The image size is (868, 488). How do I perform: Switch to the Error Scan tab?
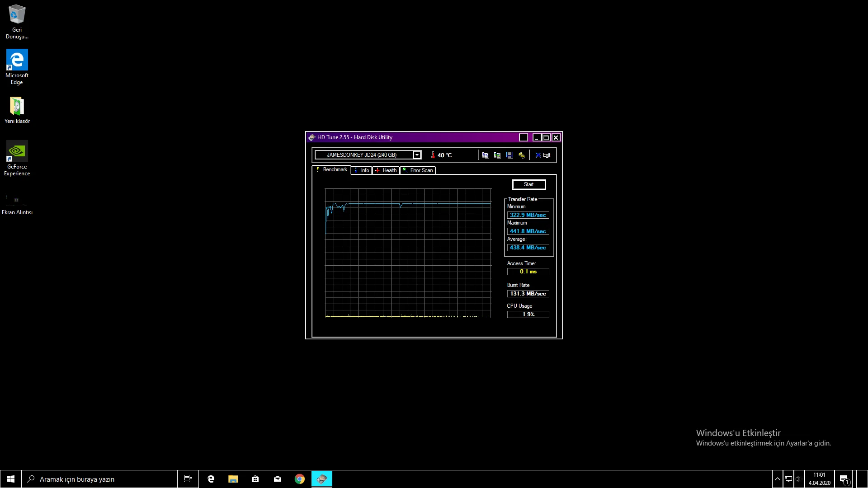coord(418,170)
